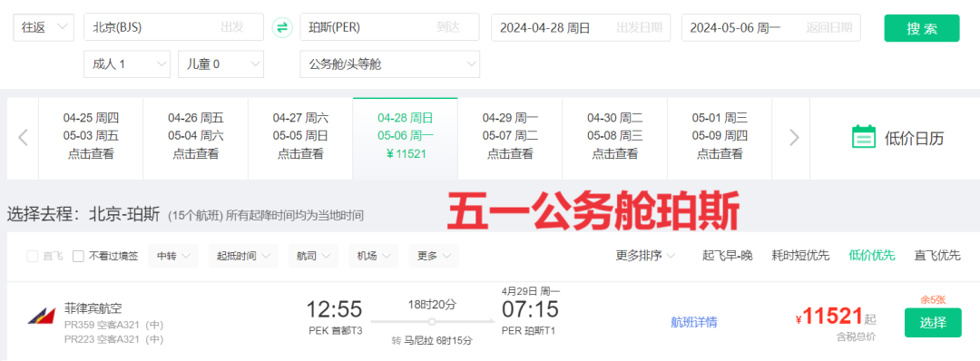
Task: Open the 更多排序 sort dropdown
Action: [x=645, y=256]
